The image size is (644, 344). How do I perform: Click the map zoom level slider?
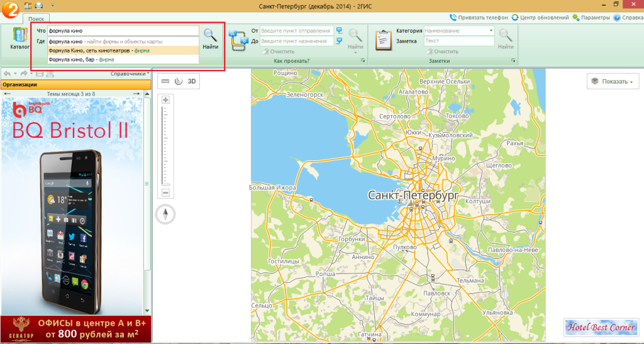pos(165,146)
